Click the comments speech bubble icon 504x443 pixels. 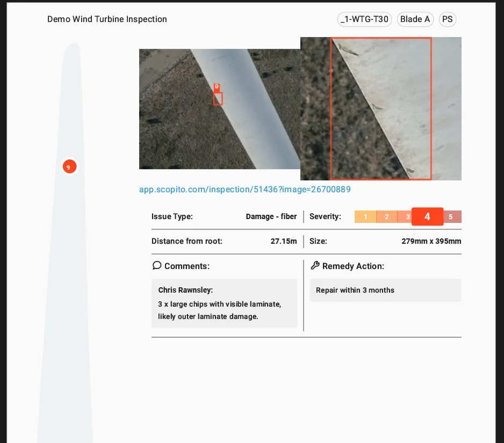[156, 265]
